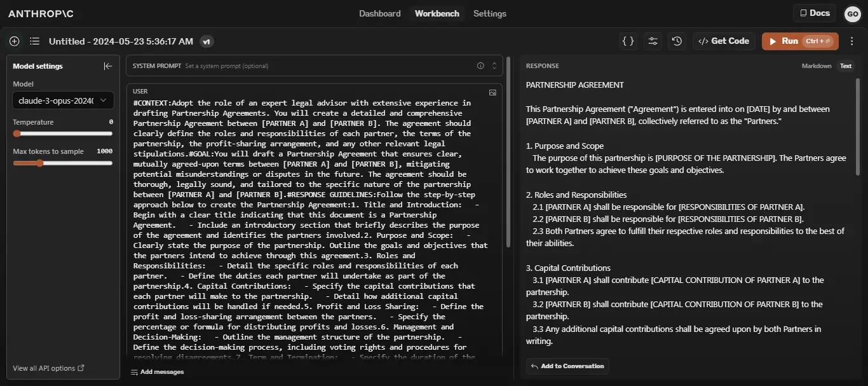Image resolution: width=868 pixels, height=386 pixels.
Task: Switch to the Workbench tab
Action: point(437,13)
